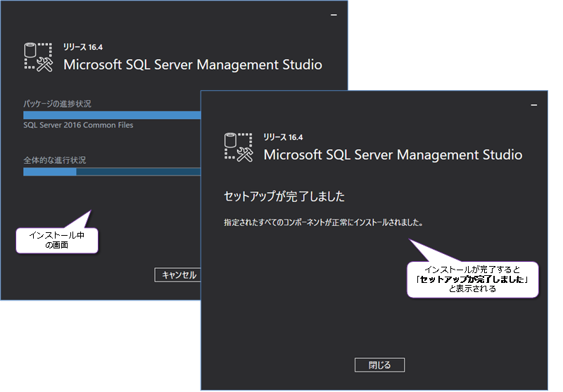Click リリース 16.4 in the installing window
This screenshot has width=563, height=392.
[x=83, y=47]
